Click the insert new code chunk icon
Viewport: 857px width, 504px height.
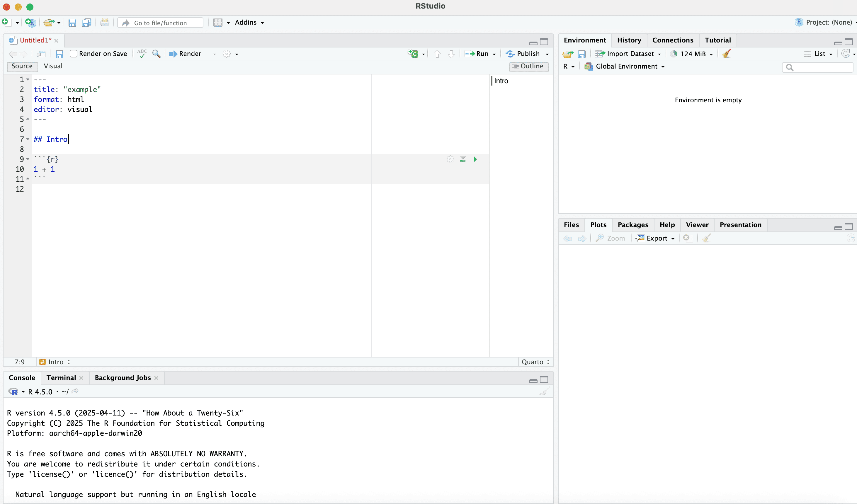(x=413, y=54)
